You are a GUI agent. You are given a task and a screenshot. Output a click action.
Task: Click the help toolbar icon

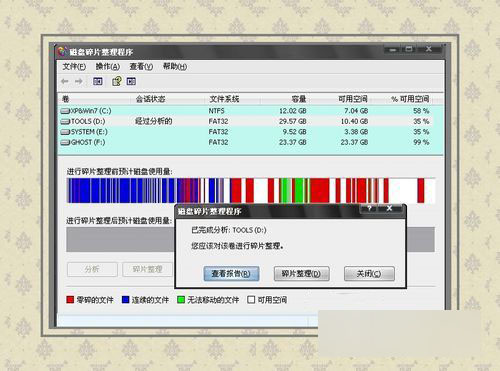pyautogui.click(x=116, y=81)
